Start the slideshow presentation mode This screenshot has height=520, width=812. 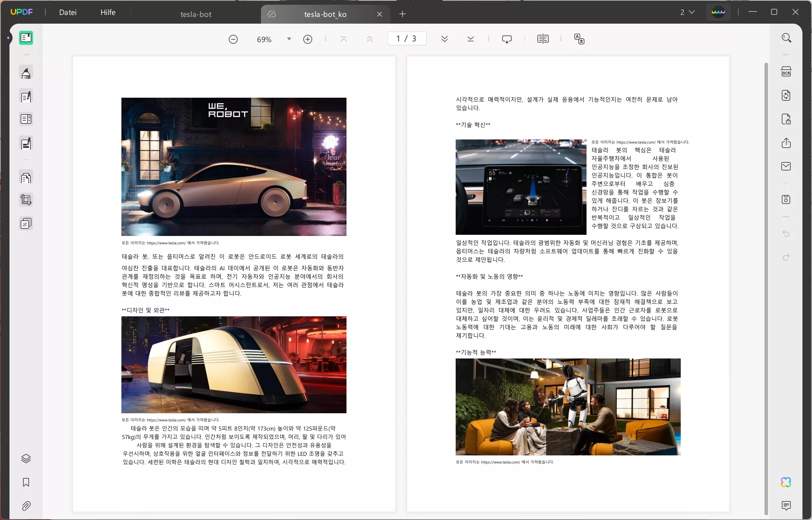click(x=507, y=39)
